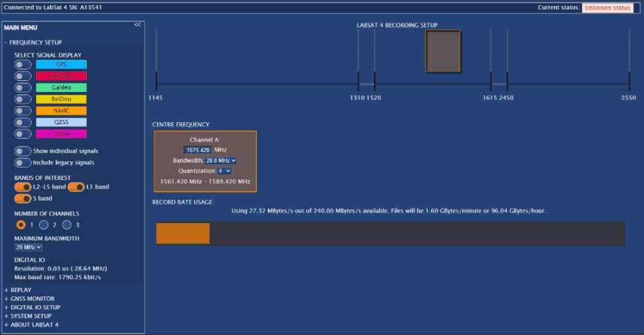The width and height of the screenshot is (644, 335).
Task: Click the 1145 frequency axis label
Action: coord(155,98)
